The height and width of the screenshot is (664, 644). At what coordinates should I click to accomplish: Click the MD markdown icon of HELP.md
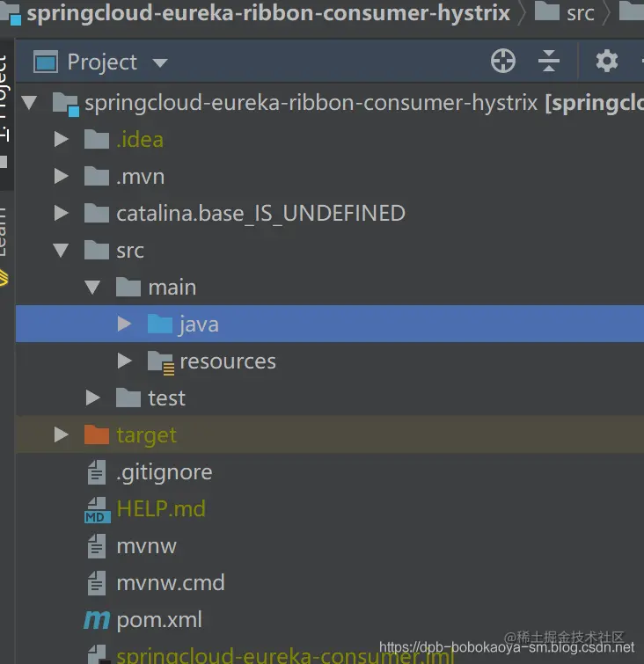[98, 510]
